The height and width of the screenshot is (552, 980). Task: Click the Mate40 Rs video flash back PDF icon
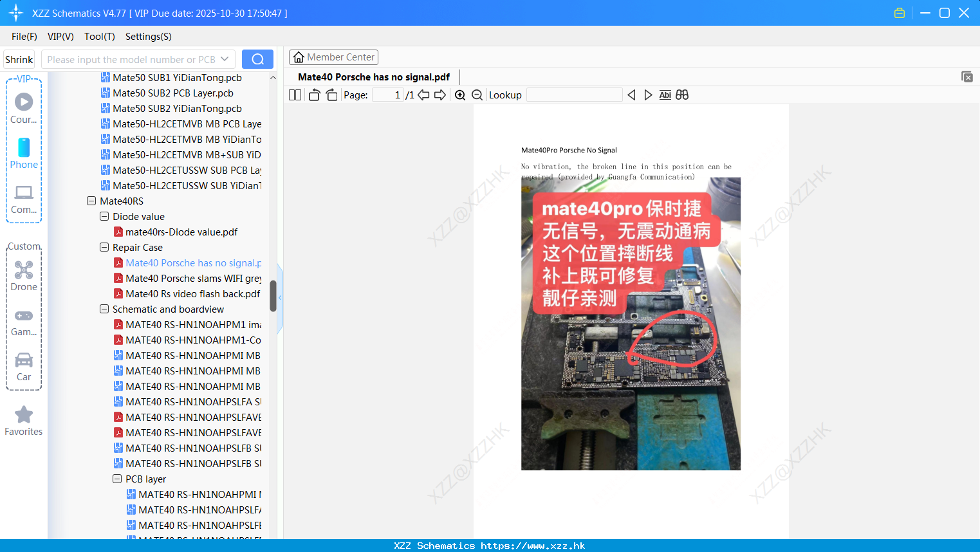118,294
